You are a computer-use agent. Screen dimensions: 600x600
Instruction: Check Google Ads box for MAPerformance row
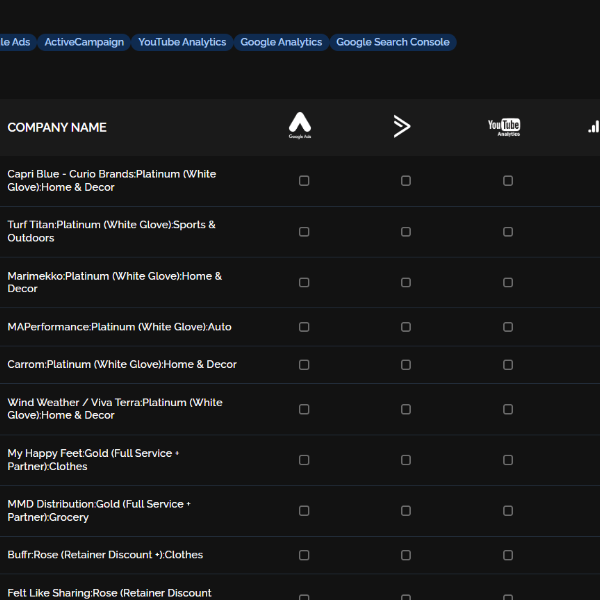[x=304, y=327]
